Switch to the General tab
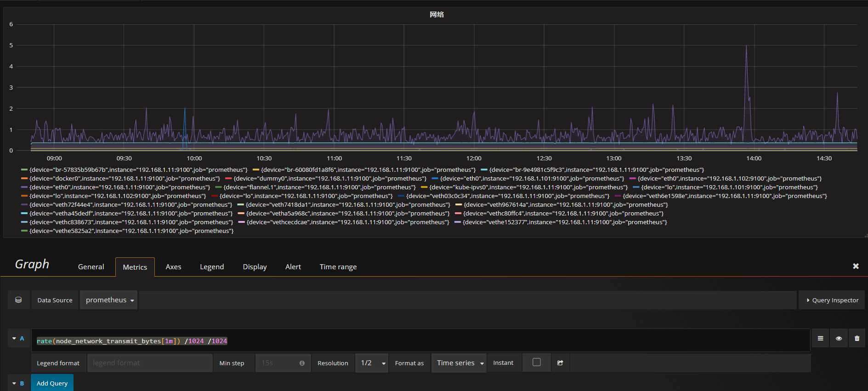 (91, 267)
